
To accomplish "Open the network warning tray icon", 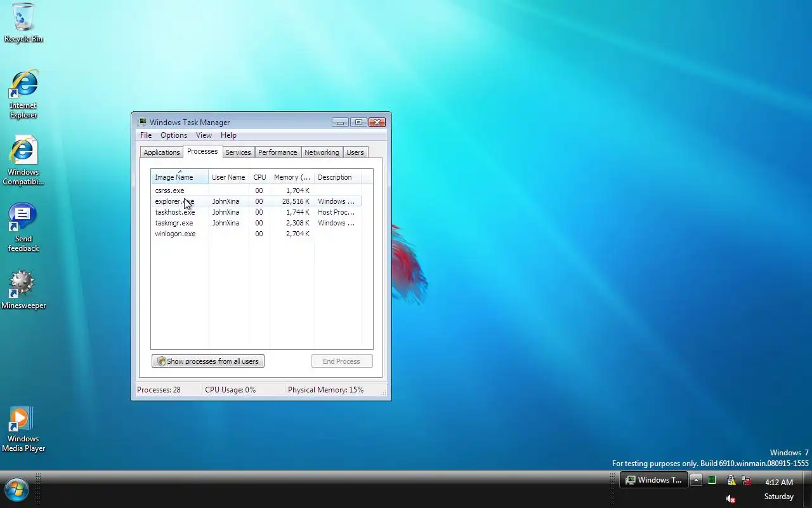I will (x=731, y=480).
